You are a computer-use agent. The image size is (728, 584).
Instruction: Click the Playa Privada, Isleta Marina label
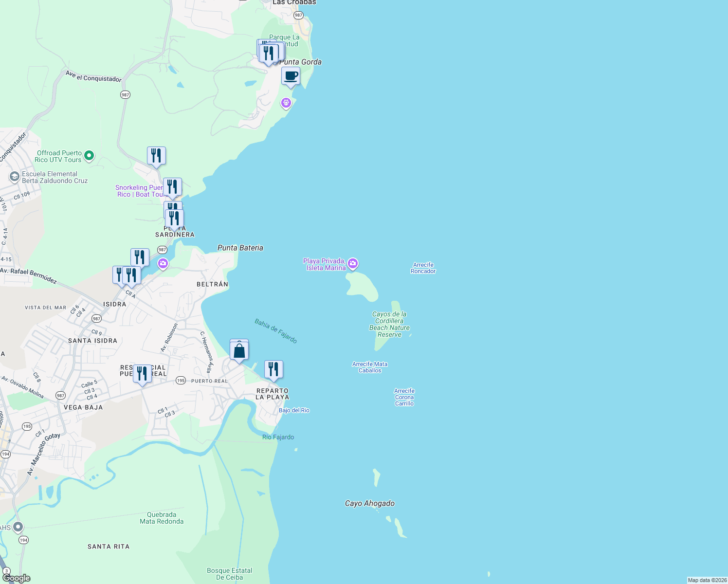click(324, 263)
